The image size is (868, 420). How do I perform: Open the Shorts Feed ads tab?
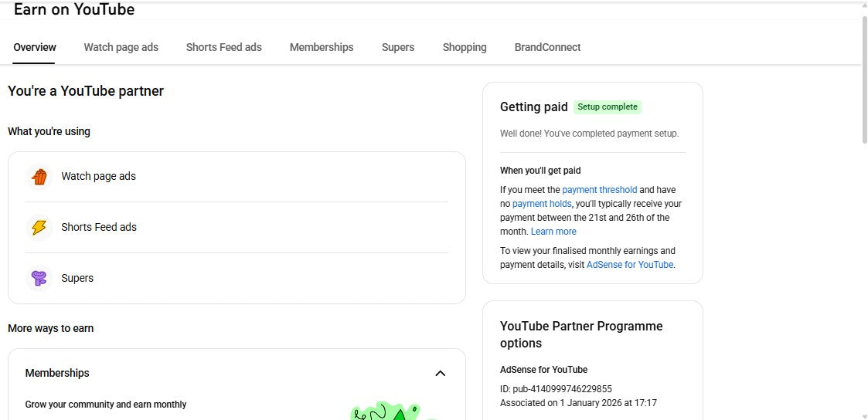pos(223,47)
